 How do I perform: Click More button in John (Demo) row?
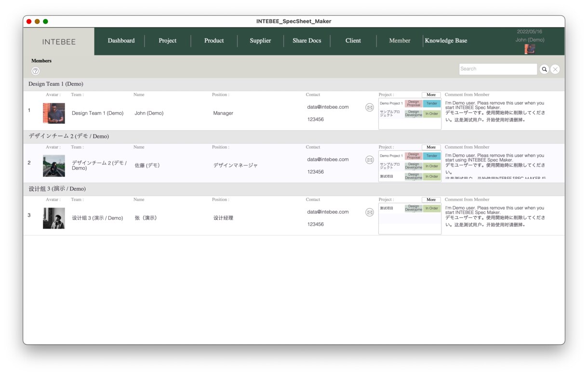(431, 95)
